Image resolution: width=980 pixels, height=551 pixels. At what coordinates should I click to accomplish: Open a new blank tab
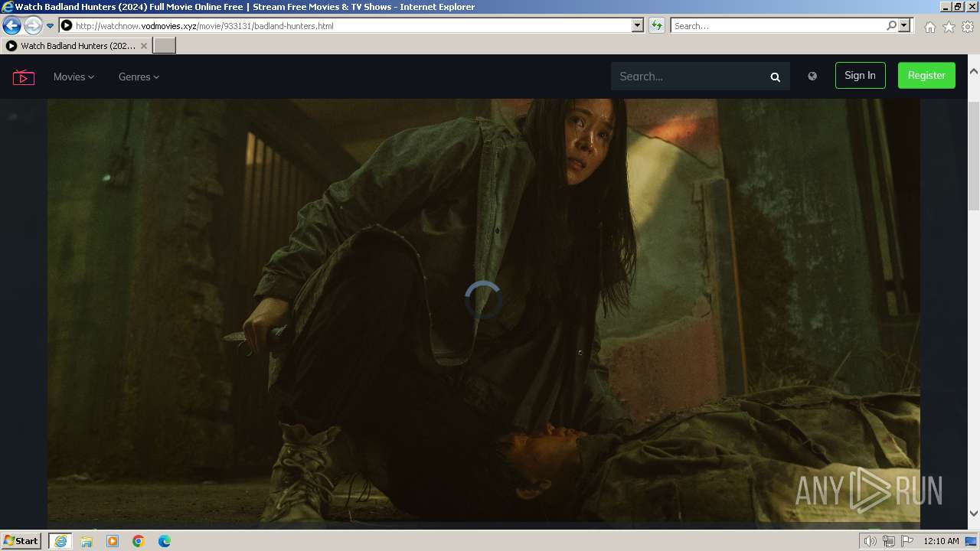click(x=165, y=46)
